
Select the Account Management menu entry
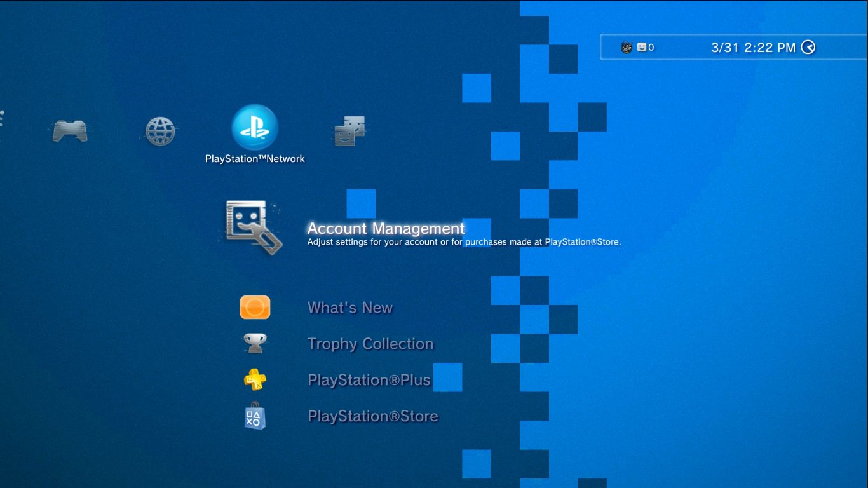point(386,228)
